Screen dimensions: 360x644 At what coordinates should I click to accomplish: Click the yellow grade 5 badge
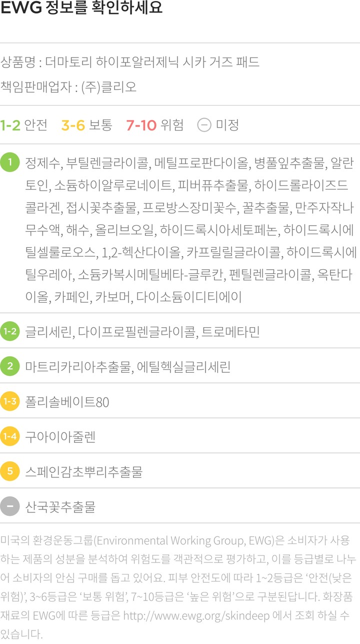10,471
